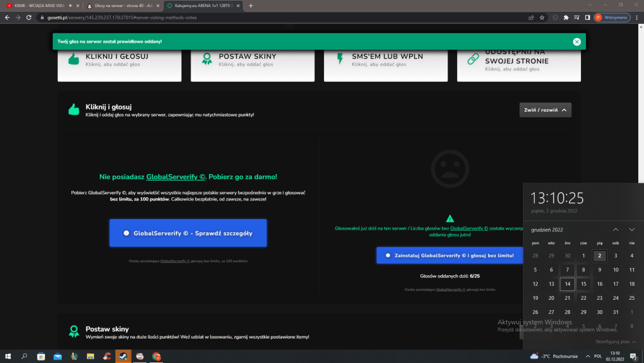This screenshot has height=363, width=644.
Task: Go to next month in calendar
Action: point(632,230)
